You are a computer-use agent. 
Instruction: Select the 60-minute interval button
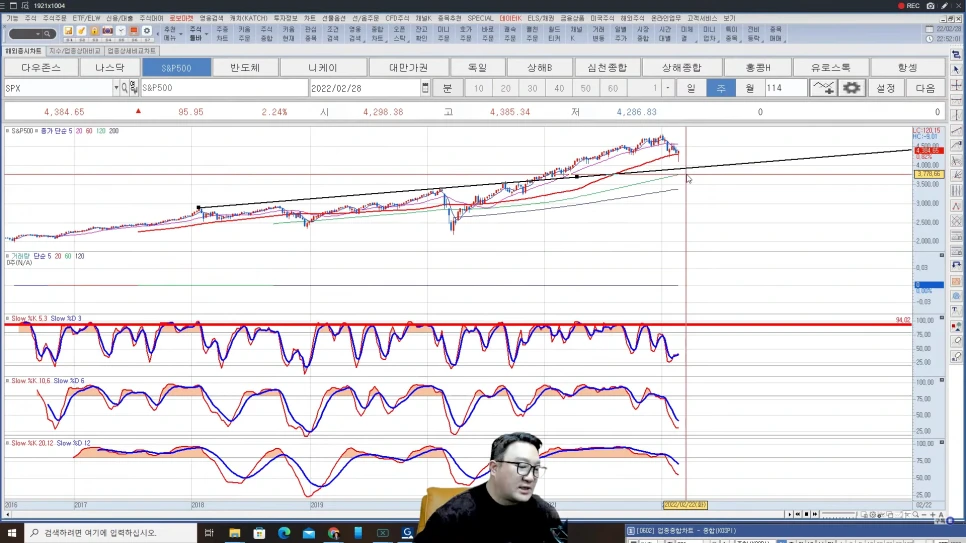pyautogui.click(x=612, y=88)
